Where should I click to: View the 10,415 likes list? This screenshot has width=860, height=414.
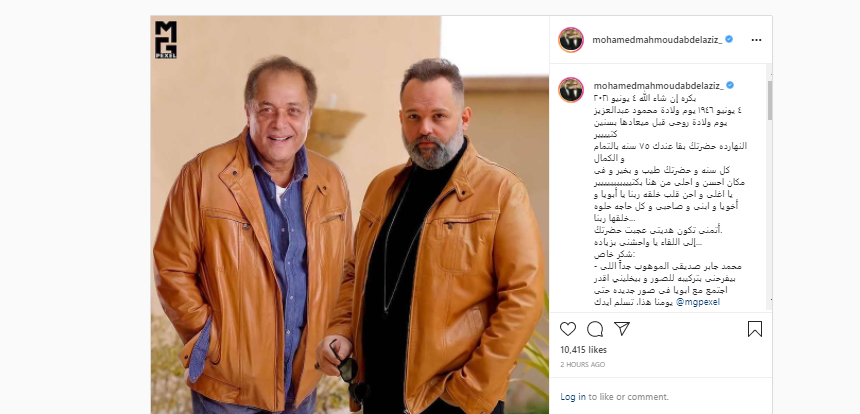[x=583, y=349]
